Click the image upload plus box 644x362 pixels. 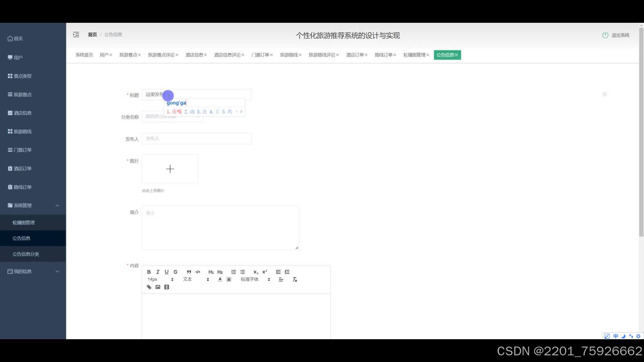(170, 169)
